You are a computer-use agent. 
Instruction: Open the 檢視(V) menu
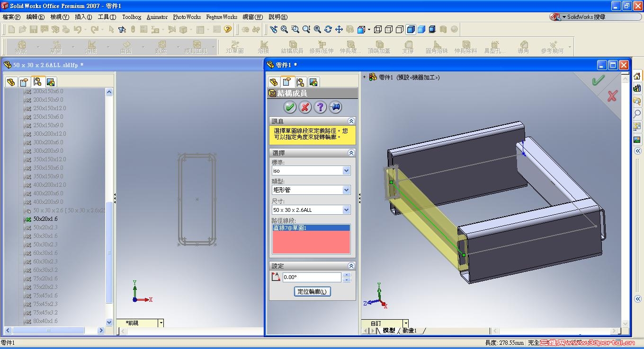click(60, 17)
